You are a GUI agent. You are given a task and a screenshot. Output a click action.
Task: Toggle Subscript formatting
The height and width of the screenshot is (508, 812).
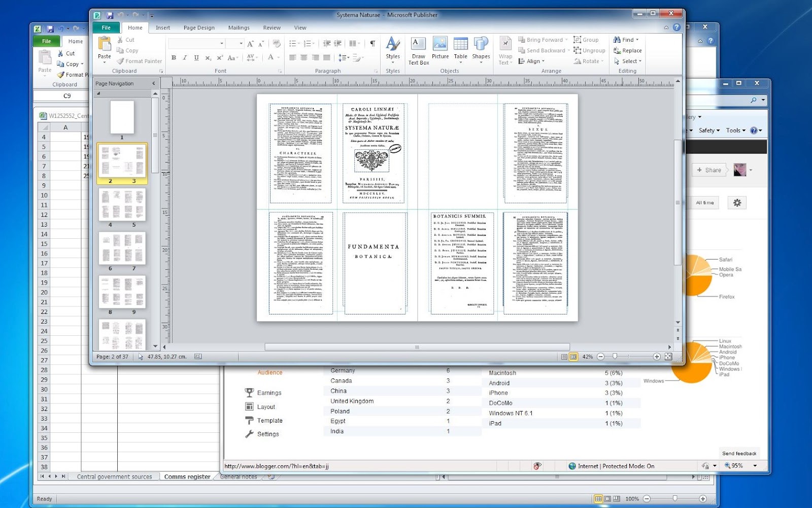pyautogui.click(x=208, y=58)
